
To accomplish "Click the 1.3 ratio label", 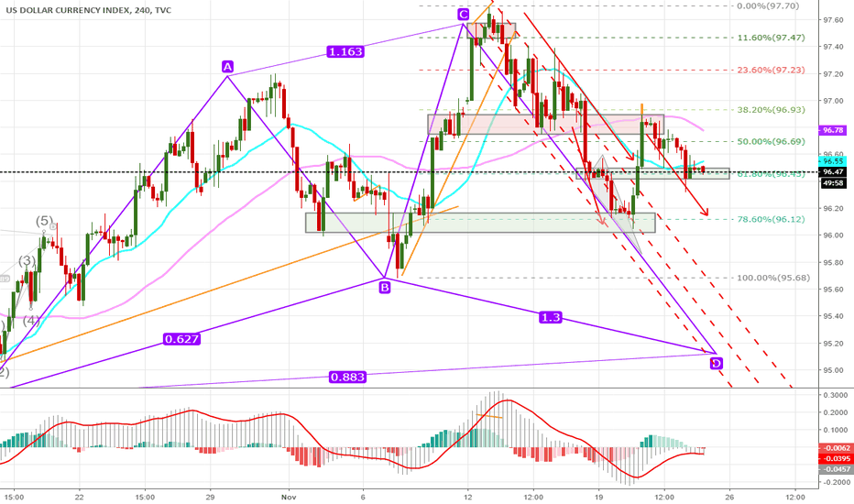I will (550, 317).
